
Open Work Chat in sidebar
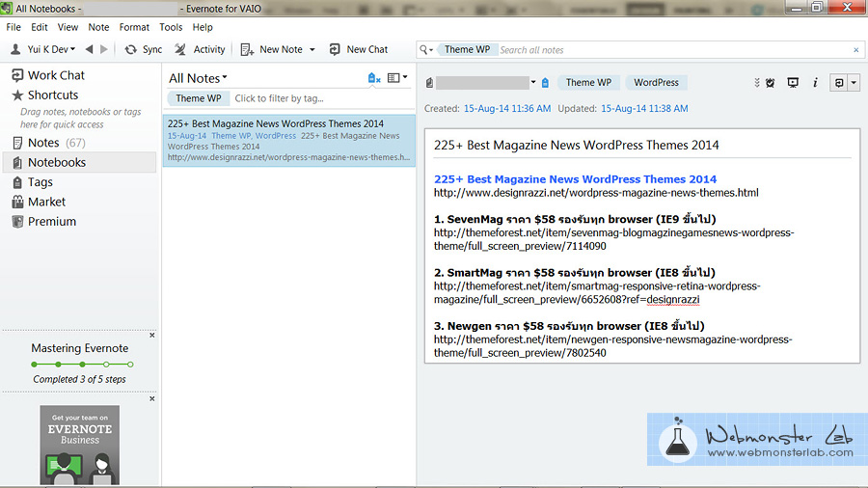tap(48, 75)
